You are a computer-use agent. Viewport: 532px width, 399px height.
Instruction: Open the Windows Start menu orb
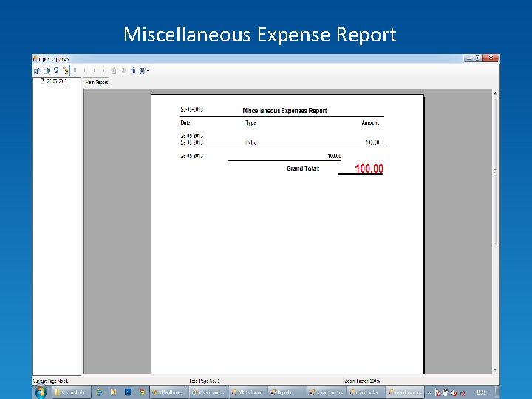(x=41, y=392)
